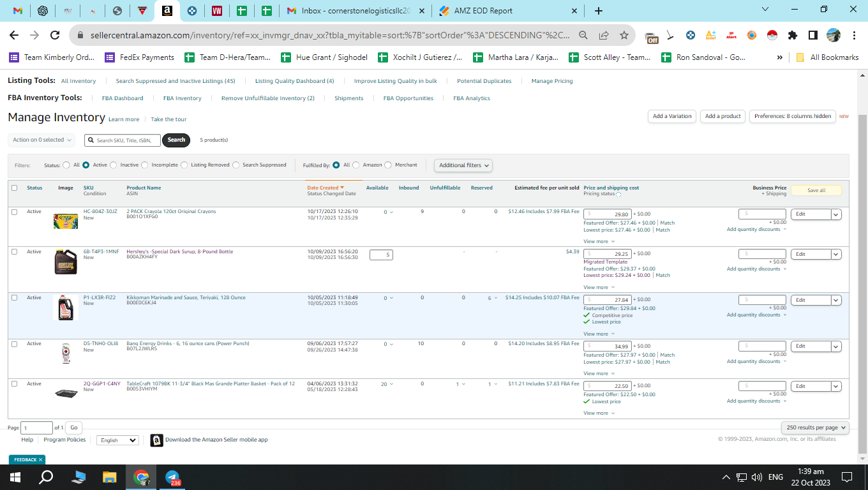868x490 pixels.
Task: Open the Amazon mobile app download icon
Action: (156, 440)
